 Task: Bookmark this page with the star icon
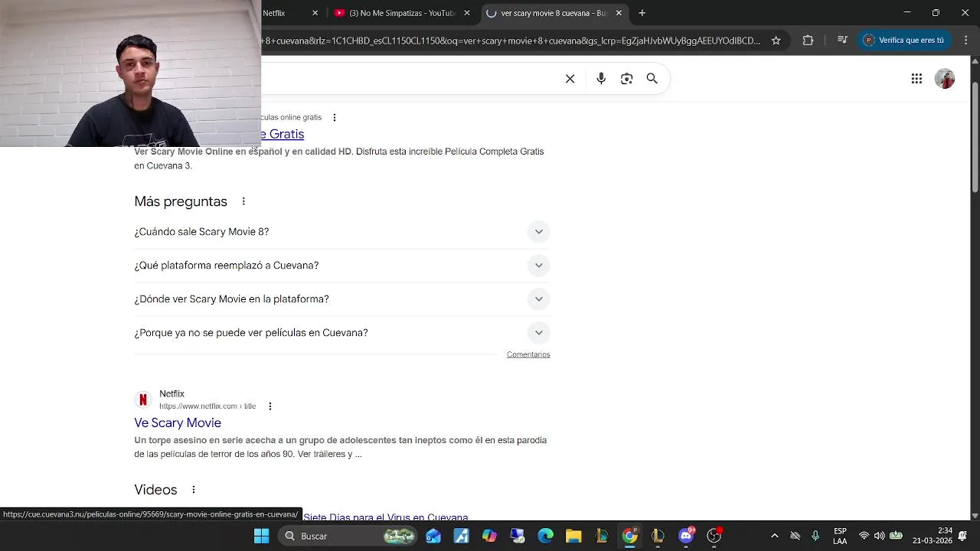[776, 41]
